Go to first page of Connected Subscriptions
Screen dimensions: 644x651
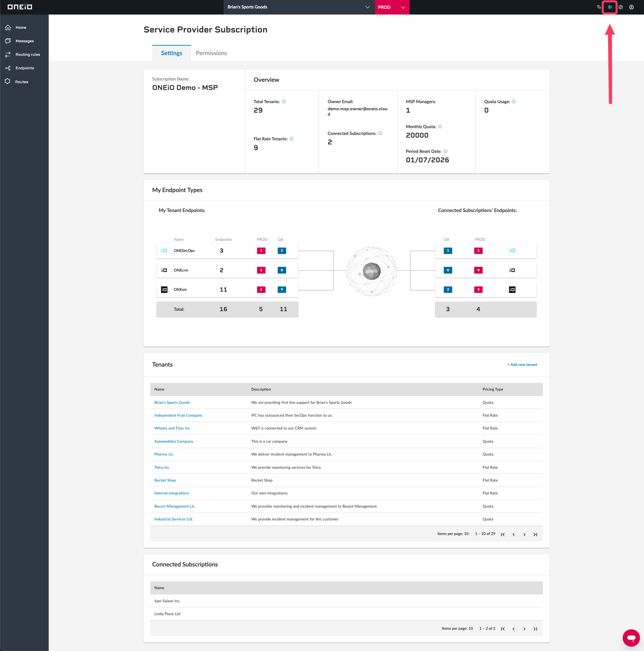(x=503, y=629)
